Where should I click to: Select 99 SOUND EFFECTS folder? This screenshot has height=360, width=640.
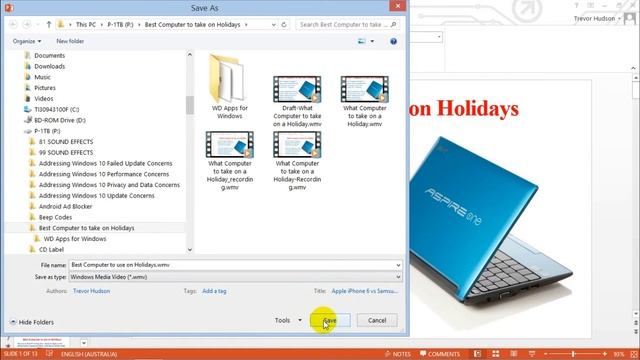[x=66, y=153]
